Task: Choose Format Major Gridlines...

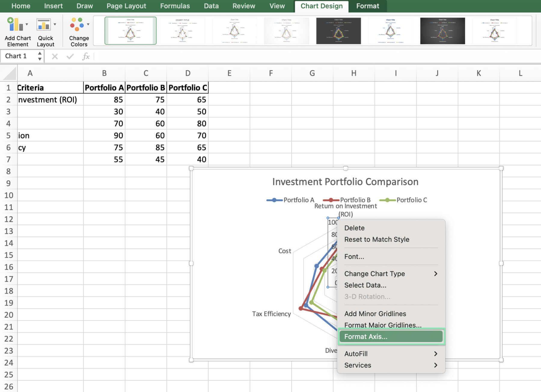Action: (x=391, y=325)
